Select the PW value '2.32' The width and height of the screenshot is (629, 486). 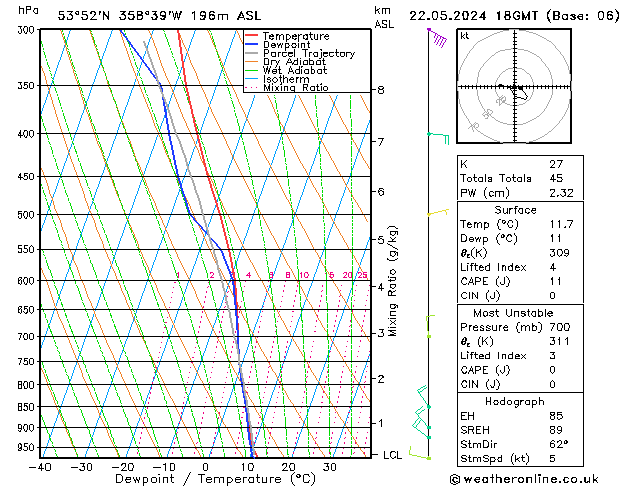561,193
